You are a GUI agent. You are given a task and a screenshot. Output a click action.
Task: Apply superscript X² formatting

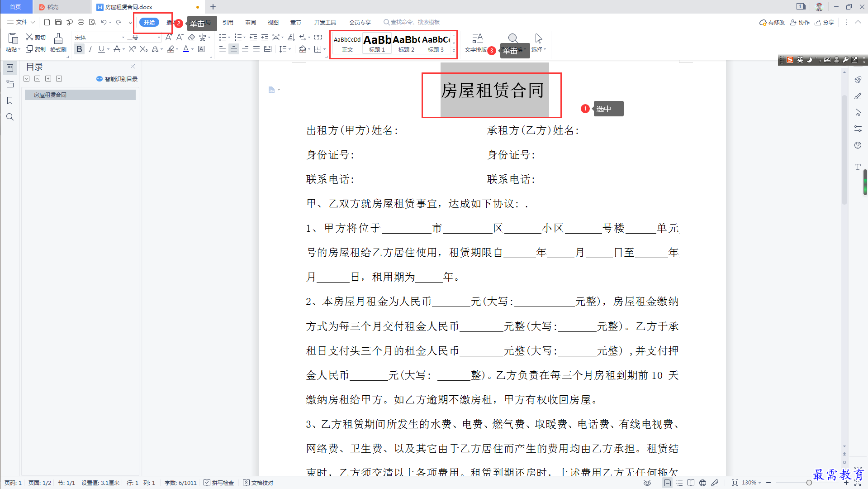tap(132, 49)
